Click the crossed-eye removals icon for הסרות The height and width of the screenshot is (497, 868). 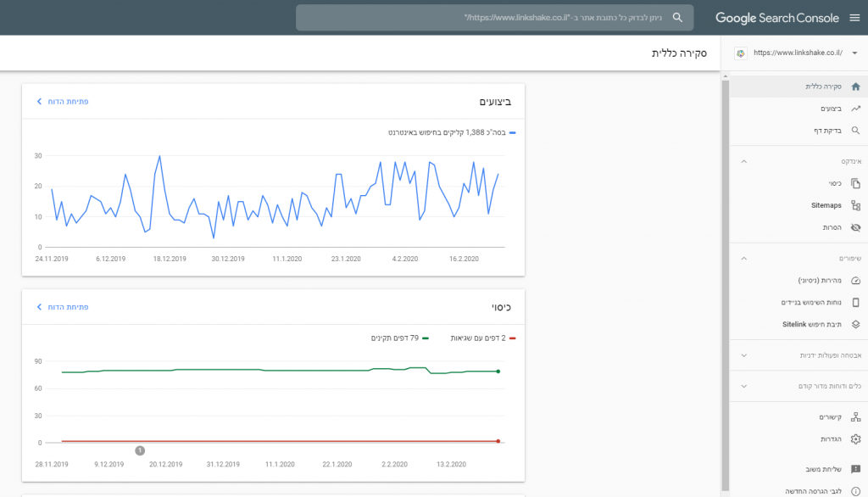856,228
